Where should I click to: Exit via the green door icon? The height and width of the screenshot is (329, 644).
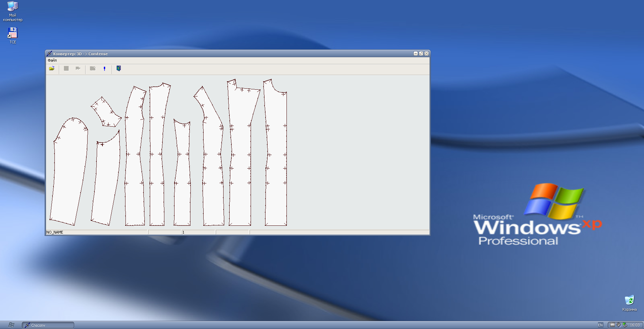(119, 69)
